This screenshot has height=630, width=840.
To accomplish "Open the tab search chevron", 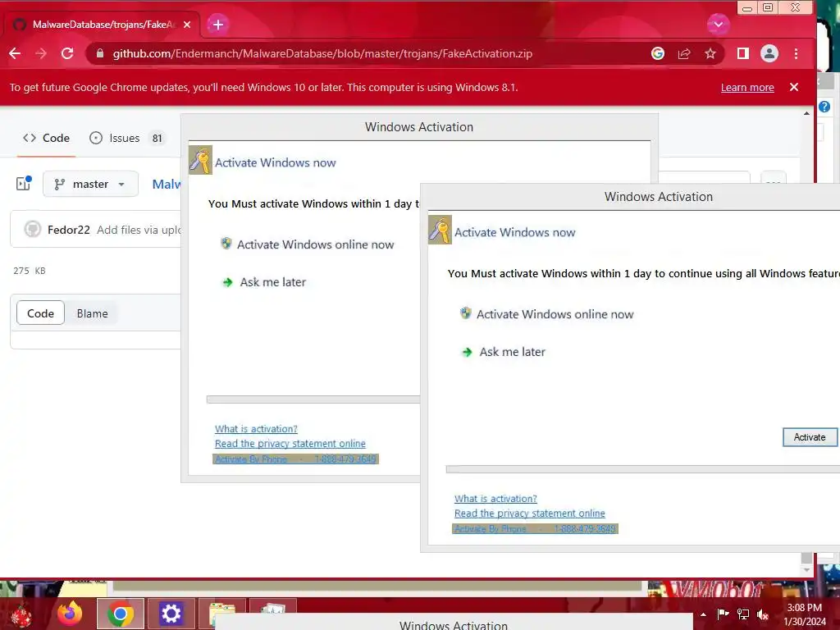I will pyautogui.click(x=718, y=25).
